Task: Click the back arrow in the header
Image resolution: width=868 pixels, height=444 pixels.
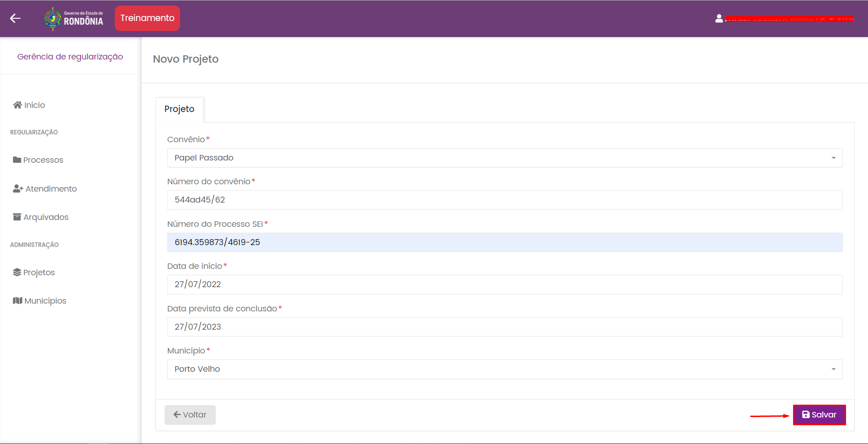Action: coord(15,18)
